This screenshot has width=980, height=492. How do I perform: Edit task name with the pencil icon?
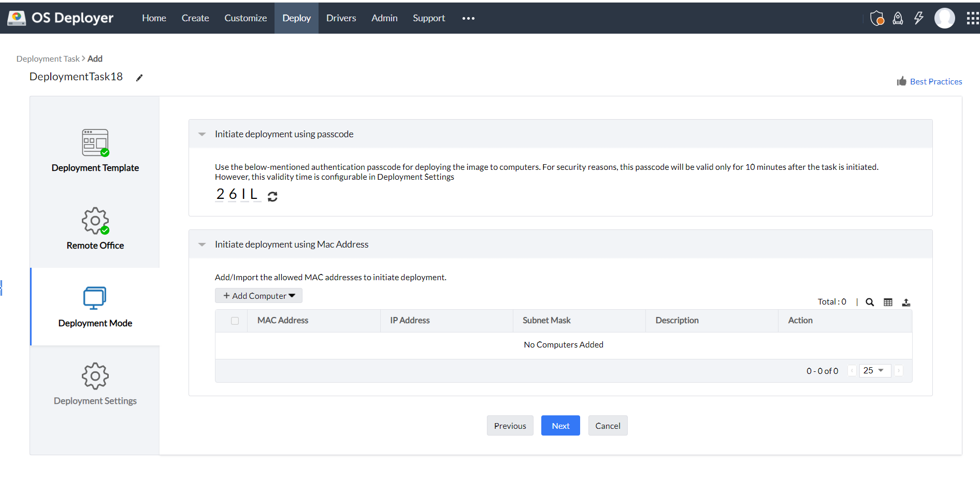[x=139, y=77]
